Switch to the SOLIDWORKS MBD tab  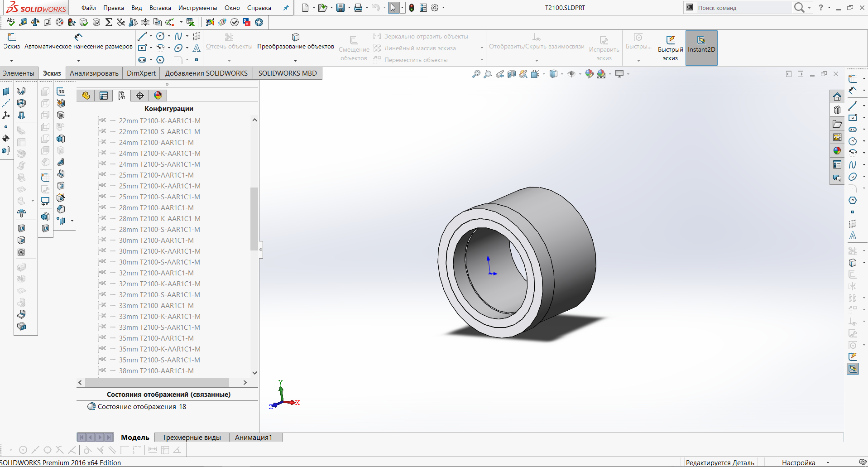[x=288, y=73]
